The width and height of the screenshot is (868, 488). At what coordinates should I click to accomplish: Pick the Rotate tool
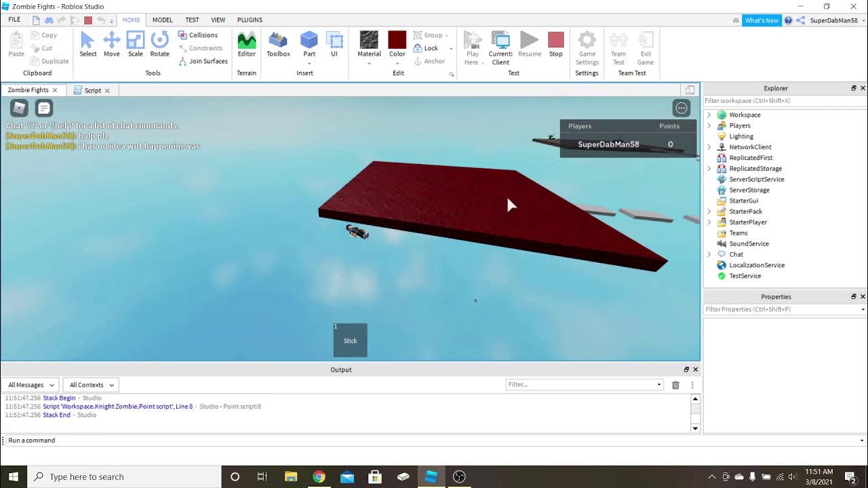tap(160, 44)
